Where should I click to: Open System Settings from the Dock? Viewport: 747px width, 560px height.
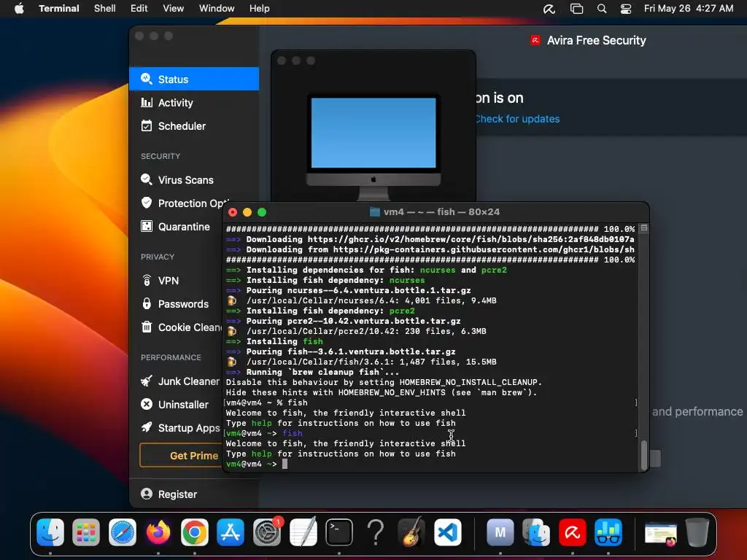[x=267, y=532]
